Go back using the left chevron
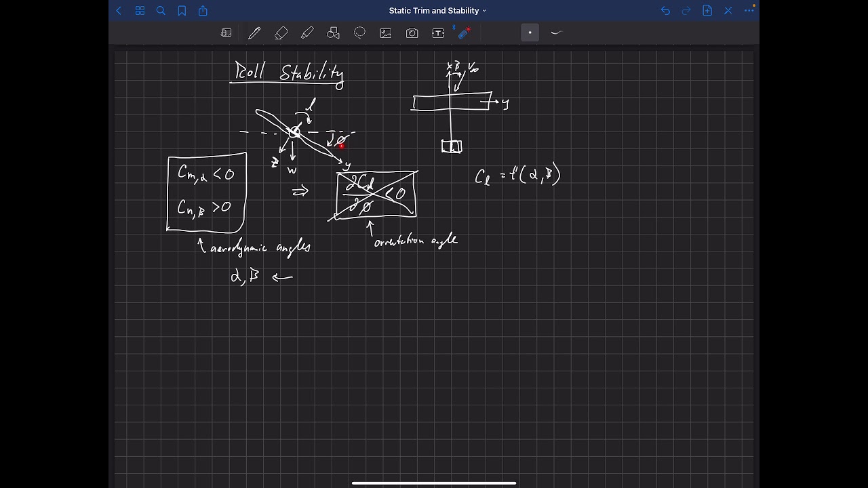868x488 pixels. point(119,11)
